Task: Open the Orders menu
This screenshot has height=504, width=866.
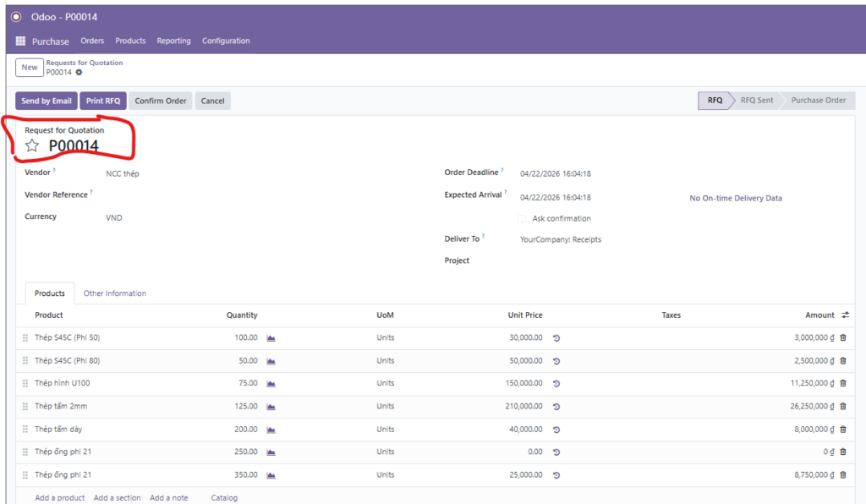Action: pyautogui.click(x=92, y=41)
